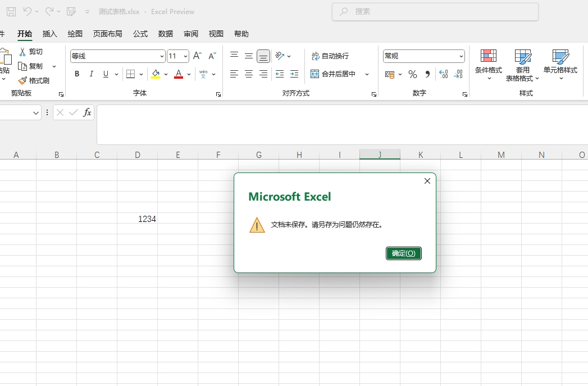Screen dimensions: 588x386
Task: Click the formula bar confirm checkmark
Action: pos(74,112)
